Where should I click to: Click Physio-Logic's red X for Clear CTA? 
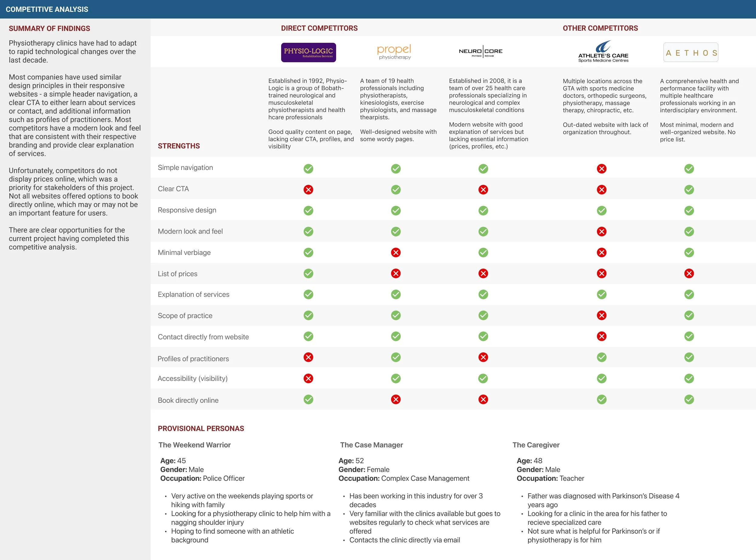tap(308, 189)
